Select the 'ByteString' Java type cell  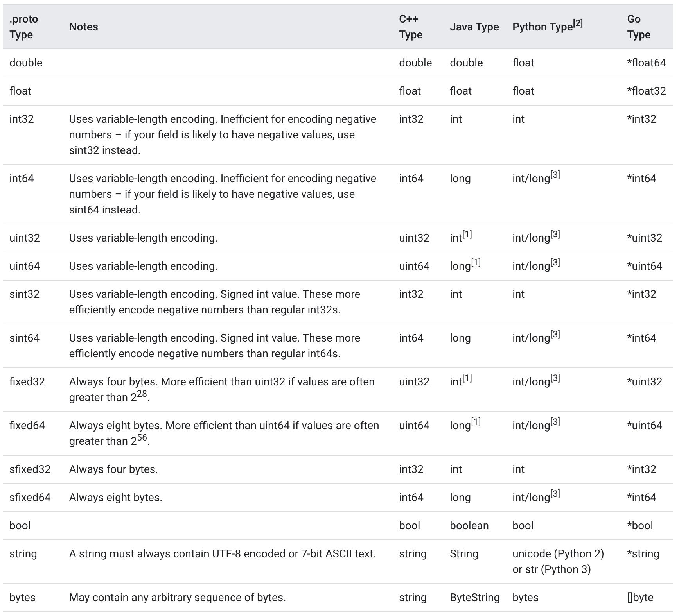pyautogui.click(x=474, y=598)
